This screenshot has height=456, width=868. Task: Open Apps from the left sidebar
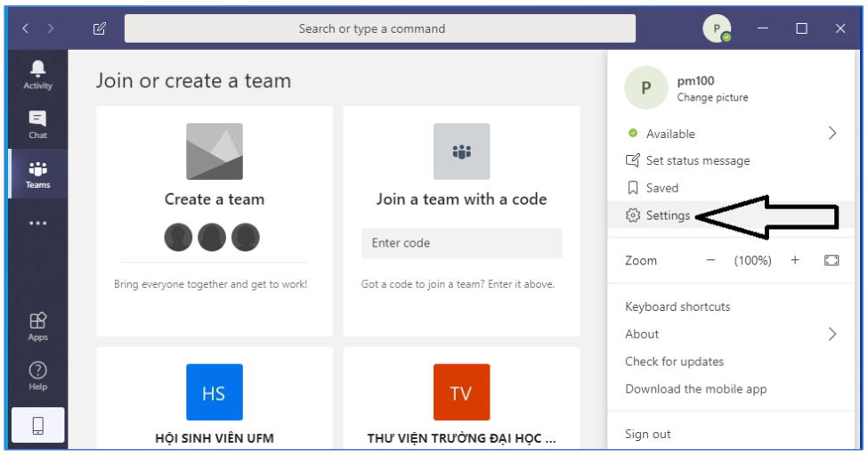click(x=37, y=326)
